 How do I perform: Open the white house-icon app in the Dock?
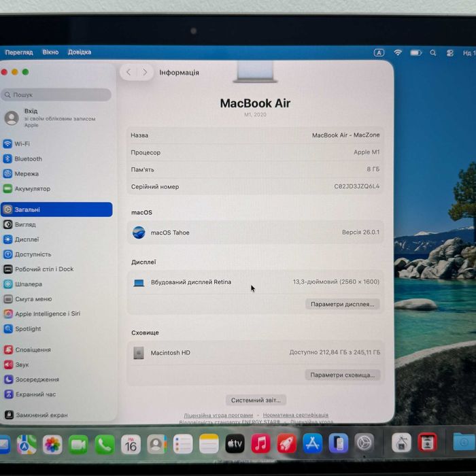(x=401, y=443)
